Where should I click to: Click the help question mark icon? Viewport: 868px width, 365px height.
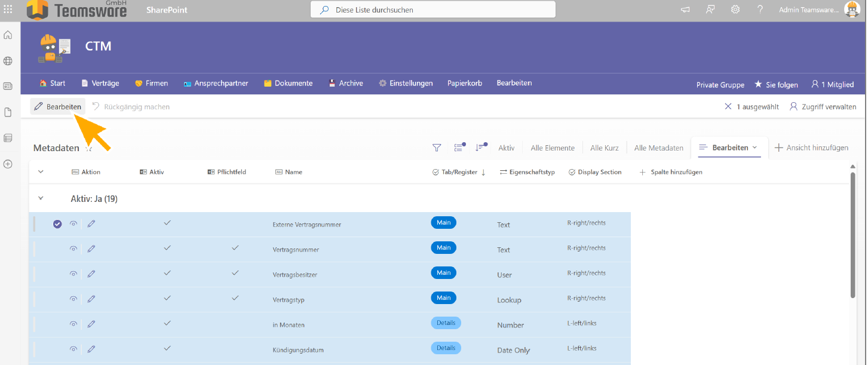pyautogui.click(x=760, y=10)
